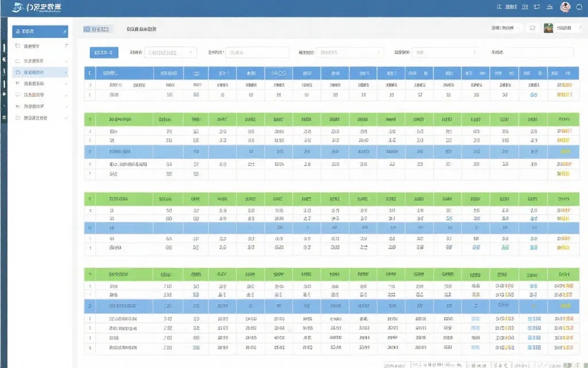Click the first icon in the top-right header group
Viewport: 588px width, 368px height.
[x=498, y=7]
